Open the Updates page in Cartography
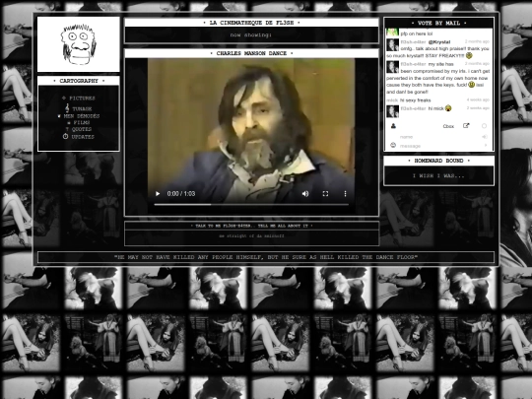The width and height of the screenshot is (532, 399). [x=83, y=137]
